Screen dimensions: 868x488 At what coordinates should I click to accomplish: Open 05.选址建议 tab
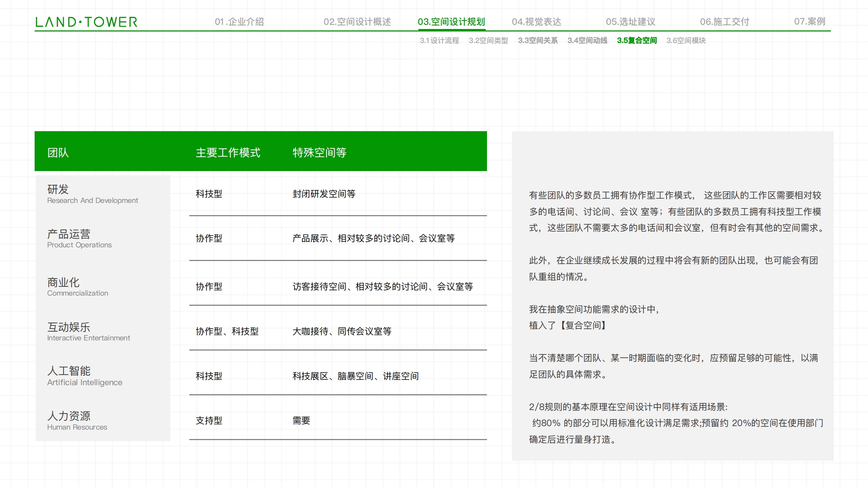point(630,22)
